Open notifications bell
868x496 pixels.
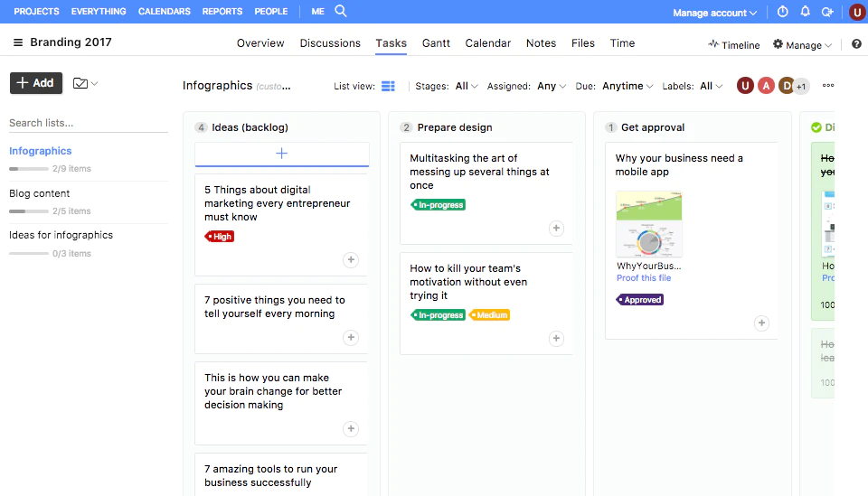pyautogui.click(x=805, y=12)
